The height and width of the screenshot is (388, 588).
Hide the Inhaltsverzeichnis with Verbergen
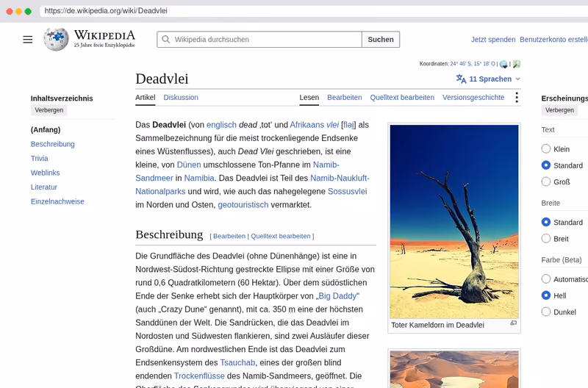click(x=49, y=110)
